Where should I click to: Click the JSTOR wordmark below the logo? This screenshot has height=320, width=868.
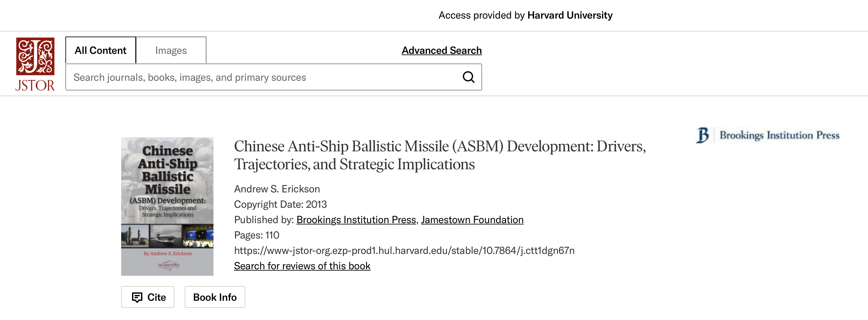(35, 85)
